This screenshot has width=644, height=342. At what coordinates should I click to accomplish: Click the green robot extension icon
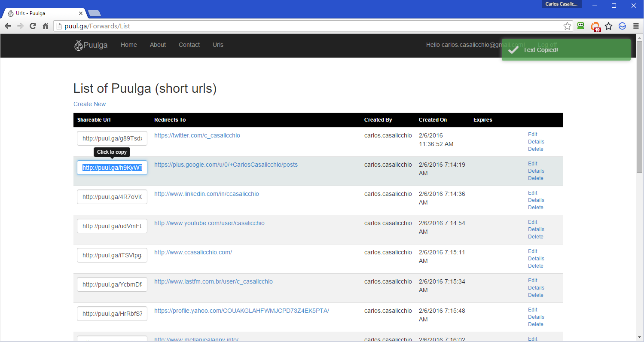pos(581,26)
